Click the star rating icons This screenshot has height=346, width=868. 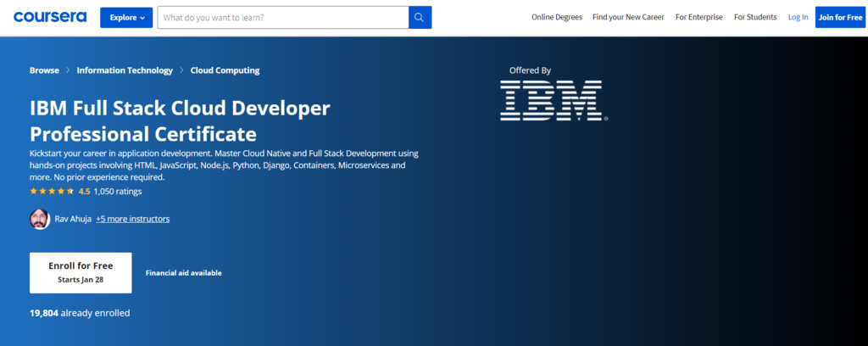coord(52,192)
